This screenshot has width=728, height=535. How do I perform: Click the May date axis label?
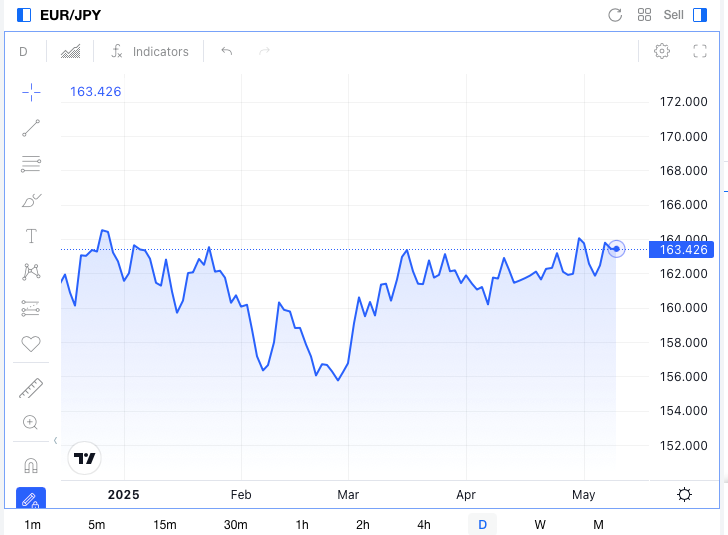point(584,495)
